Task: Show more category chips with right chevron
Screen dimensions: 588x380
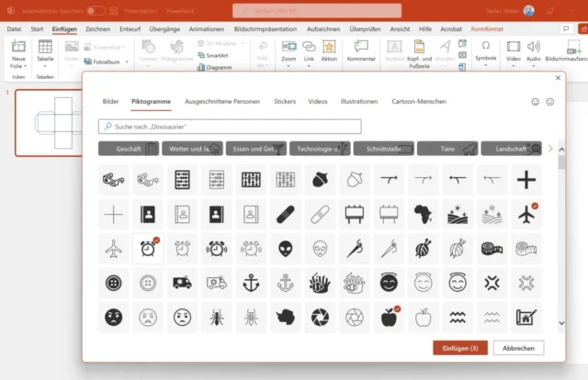Action: coord(550,149)
